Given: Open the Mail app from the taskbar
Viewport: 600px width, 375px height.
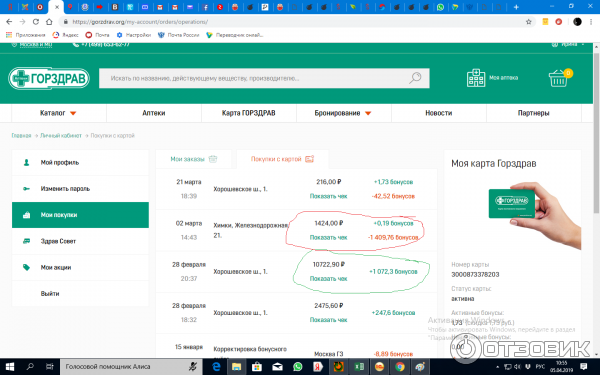Looking at the screenshot, I should (277, 367).
